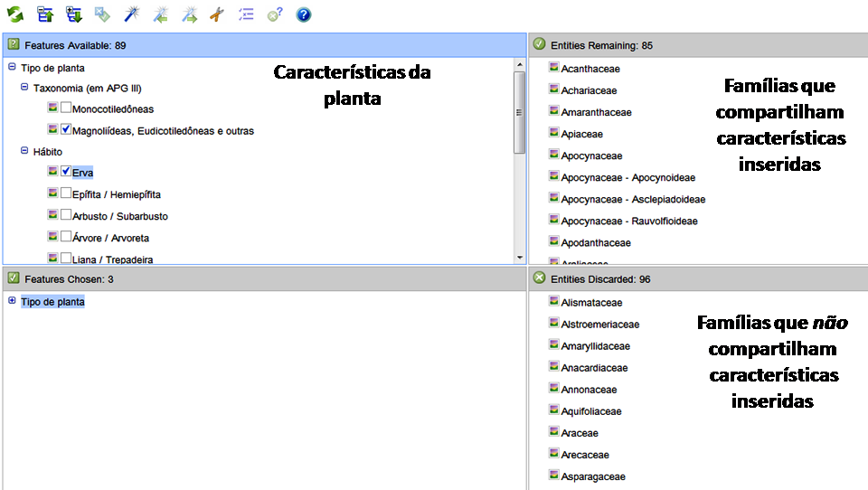Collapse the Hábito tree node
This screenshot has width=868, height=490.
(24, 151)
